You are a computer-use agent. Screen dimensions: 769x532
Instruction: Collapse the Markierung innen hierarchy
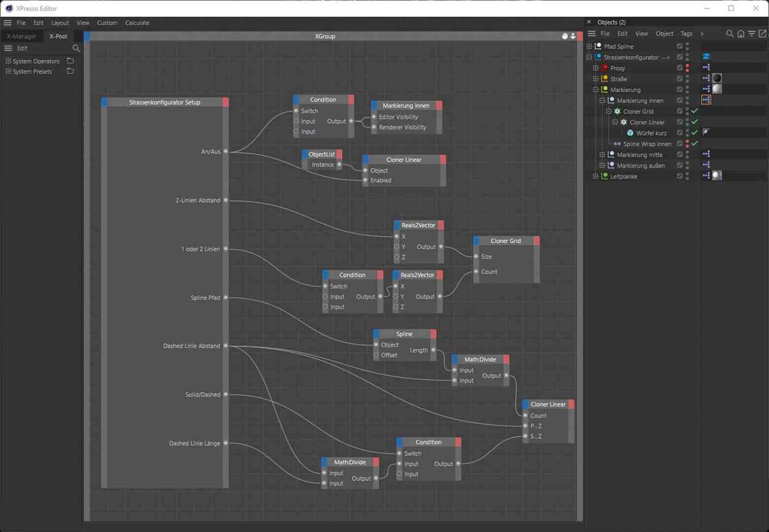602,100
